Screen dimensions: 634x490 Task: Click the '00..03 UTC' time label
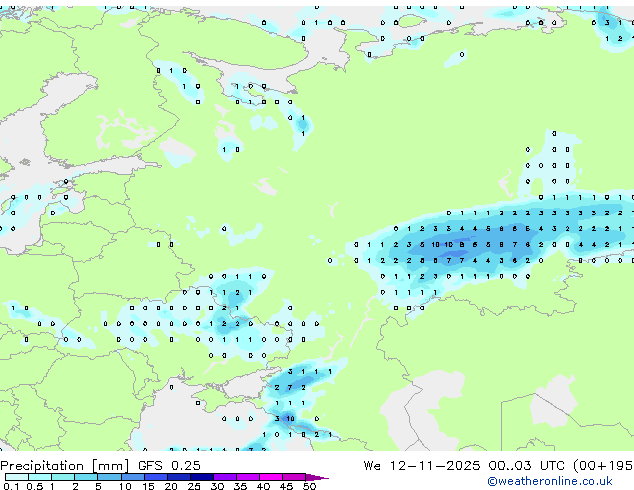pyautogui.click(x=526, y=466)
